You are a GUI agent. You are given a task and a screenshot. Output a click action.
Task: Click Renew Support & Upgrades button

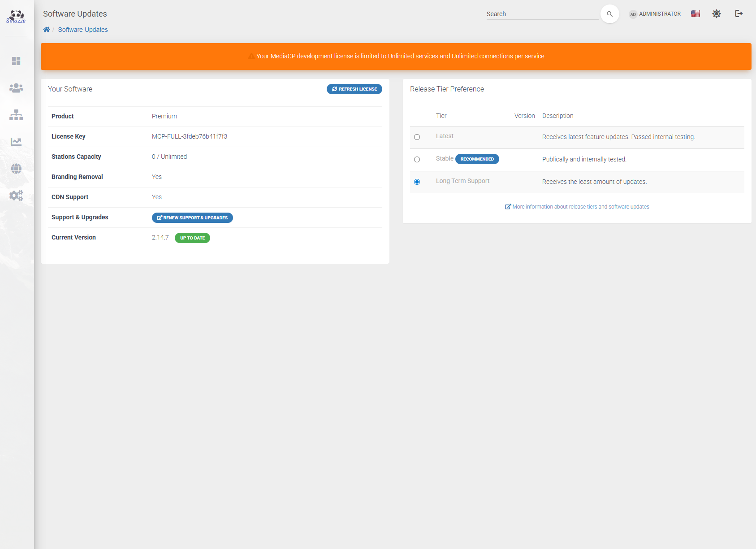pos(192,218)
